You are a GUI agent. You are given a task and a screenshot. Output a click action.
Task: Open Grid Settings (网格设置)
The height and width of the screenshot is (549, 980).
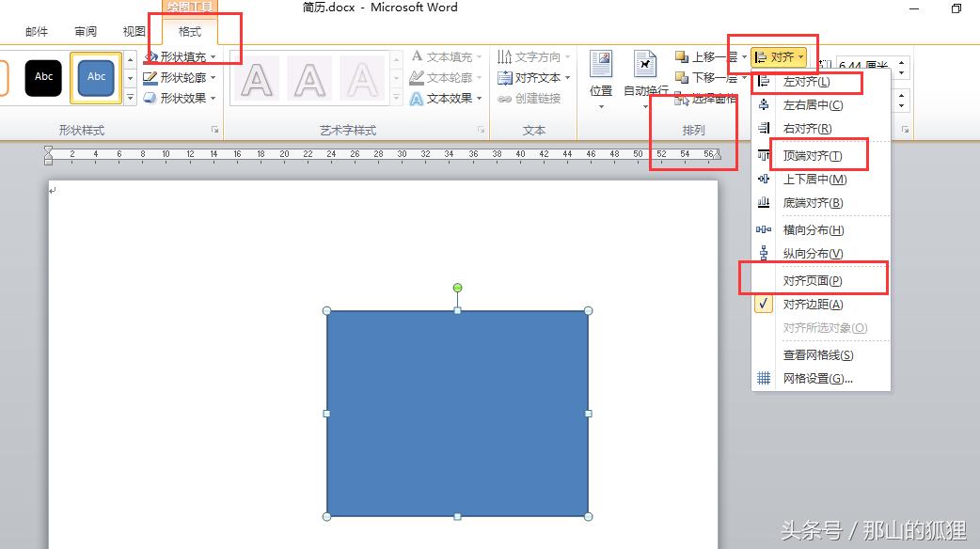tap(822, 377)
